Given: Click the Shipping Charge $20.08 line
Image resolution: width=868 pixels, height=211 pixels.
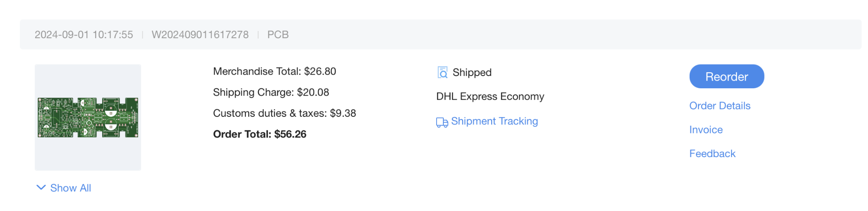Looking at the screenshot, I should point(271,93).
